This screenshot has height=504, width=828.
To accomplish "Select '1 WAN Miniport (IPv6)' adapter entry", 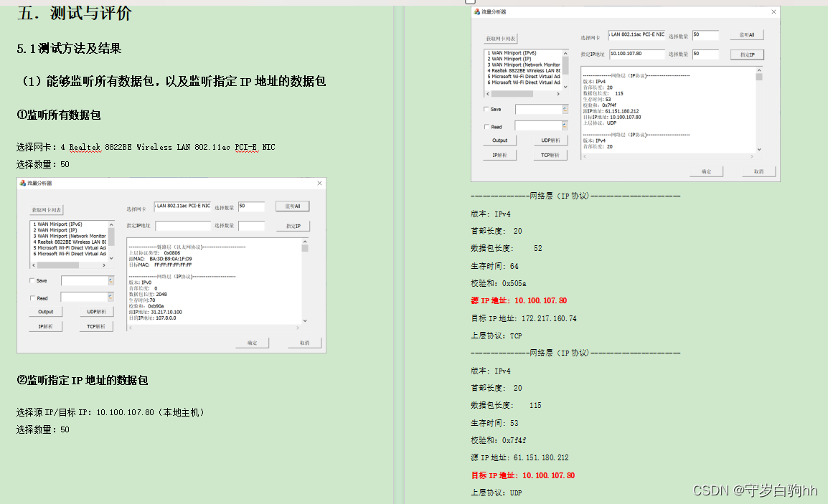I will coord(511,53).
